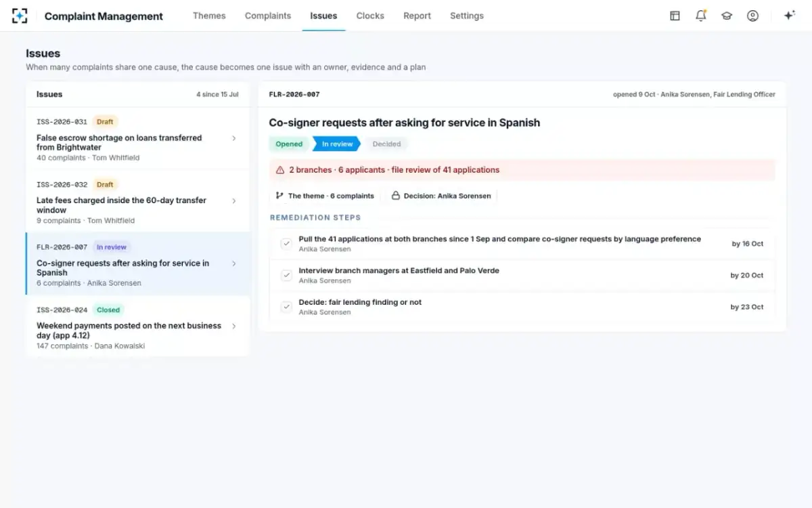Select the Decided stage step
Viewport: 812px width, 508px height.
coord(386,144)
